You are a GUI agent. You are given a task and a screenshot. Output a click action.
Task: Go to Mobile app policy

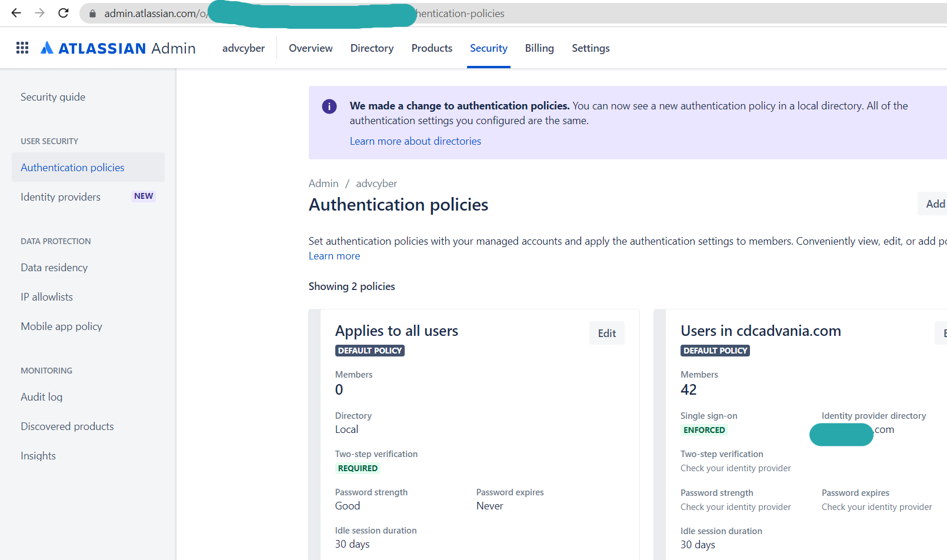click(x=62, y=326)
